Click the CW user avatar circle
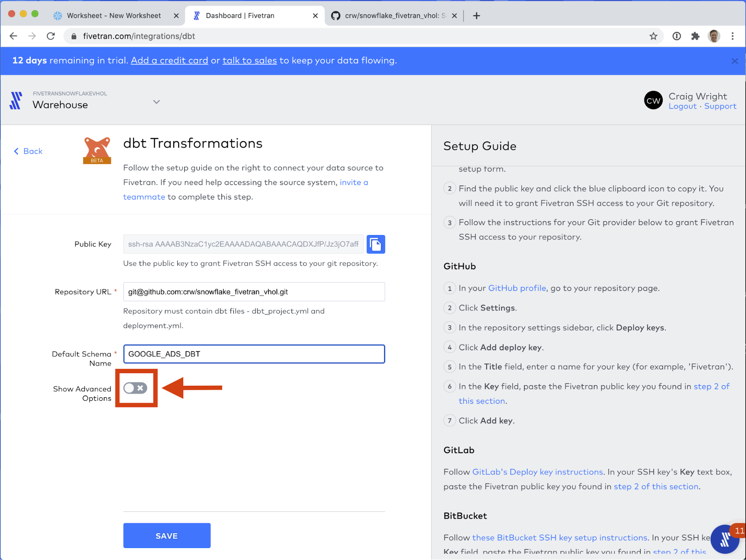The image size is (746, 560). [653, 100]
